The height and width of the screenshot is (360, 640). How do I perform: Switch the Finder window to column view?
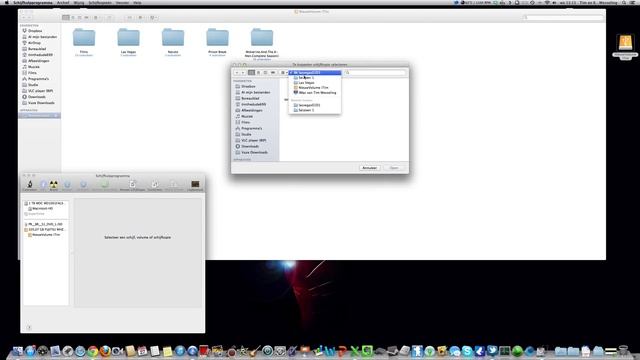[x=80, y=18]
